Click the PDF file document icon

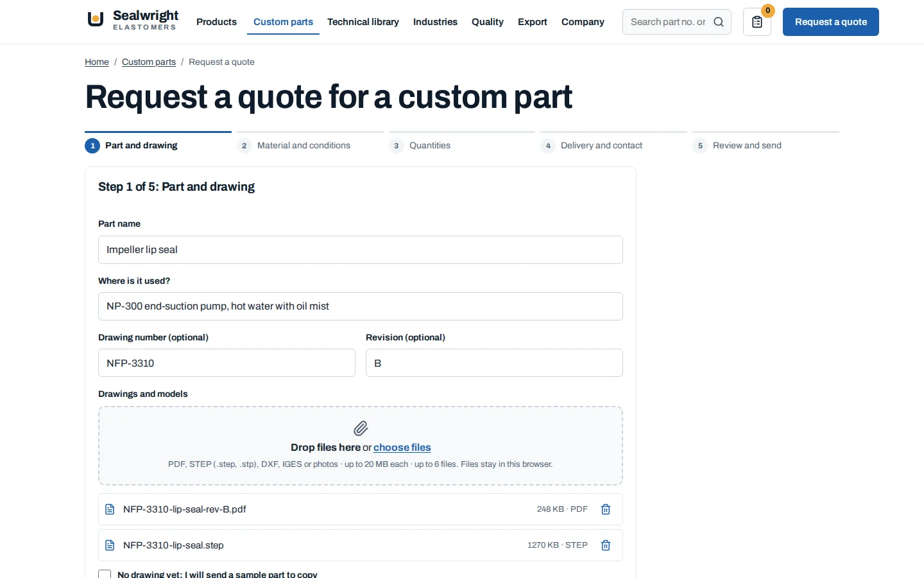tap(110, 509)
